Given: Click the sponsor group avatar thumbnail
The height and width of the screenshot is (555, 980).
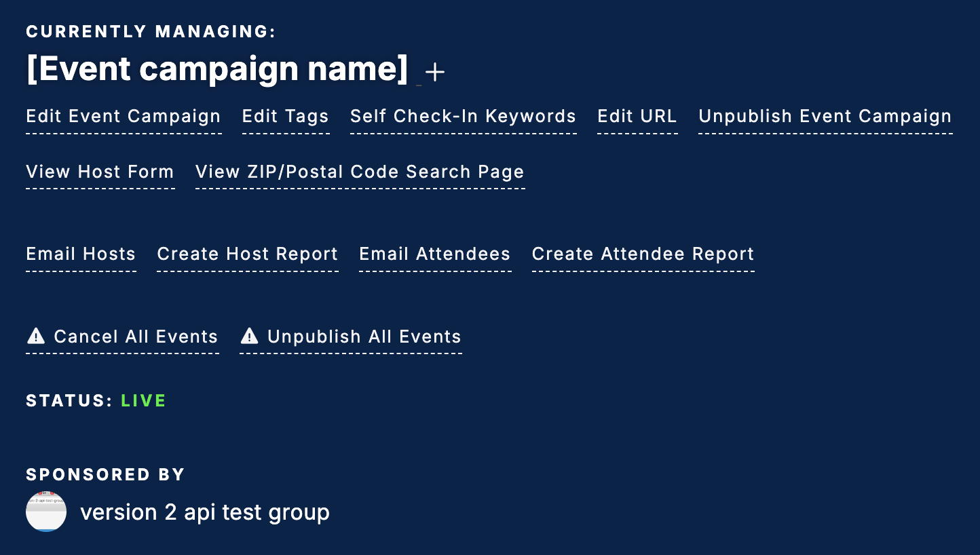Looking at the screenshot, I should click(46, 512).
